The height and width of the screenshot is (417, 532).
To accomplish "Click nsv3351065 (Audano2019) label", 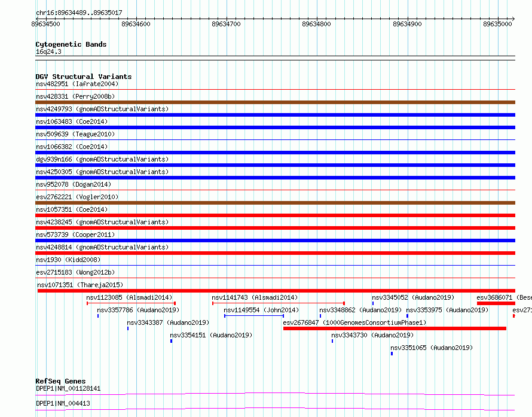I will coord(432,348).
